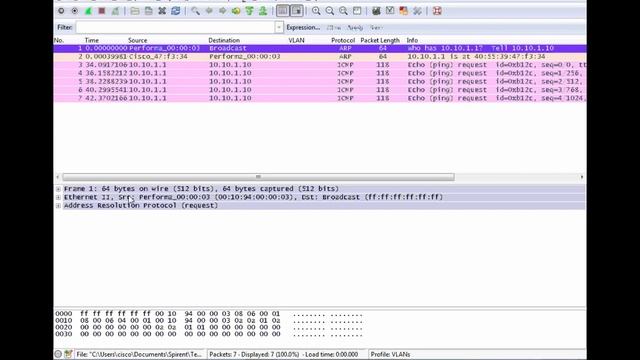This screenshot has width=640, height=360.
Task: Click the 'Profile: VLANs' status bar entry
Action: click(x=390, y=354)
